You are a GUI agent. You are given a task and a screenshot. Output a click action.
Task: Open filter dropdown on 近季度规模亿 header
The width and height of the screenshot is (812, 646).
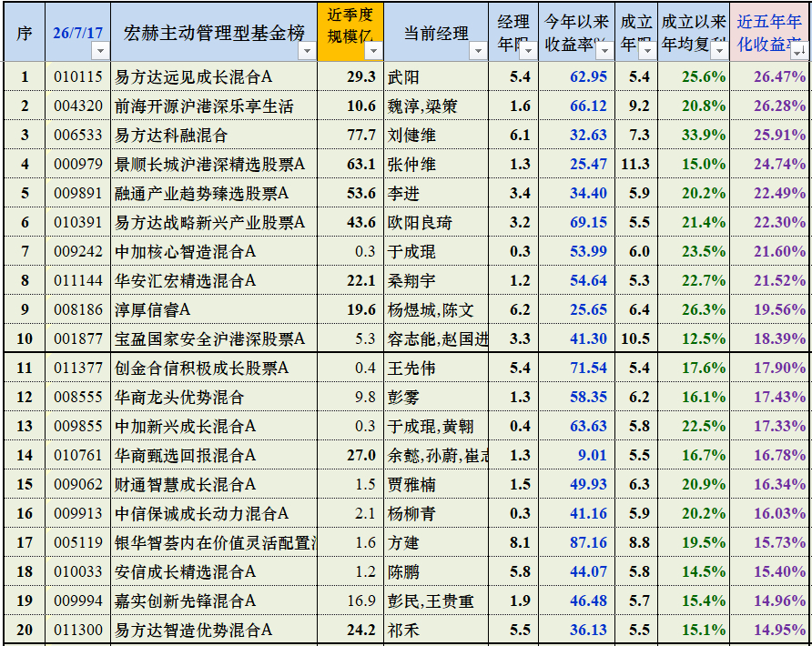coord(373,51)
